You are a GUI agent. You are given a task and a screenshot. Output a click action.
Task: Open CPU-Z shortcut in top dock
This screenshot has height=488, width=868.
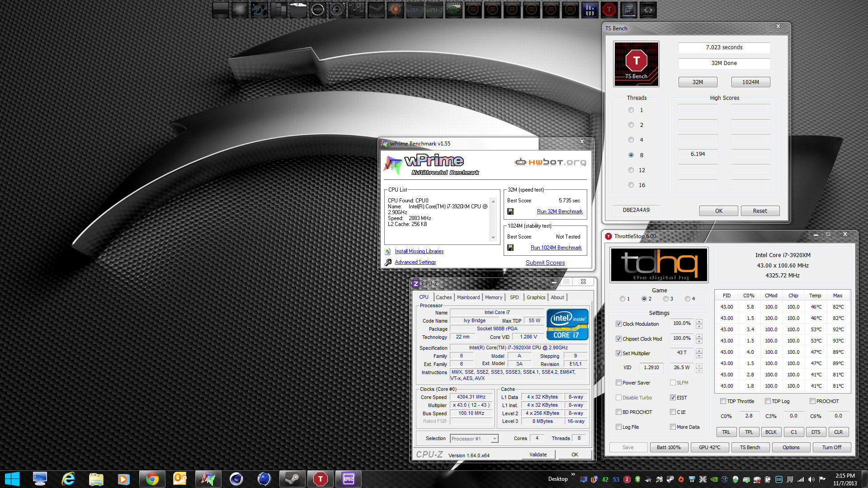415,10
